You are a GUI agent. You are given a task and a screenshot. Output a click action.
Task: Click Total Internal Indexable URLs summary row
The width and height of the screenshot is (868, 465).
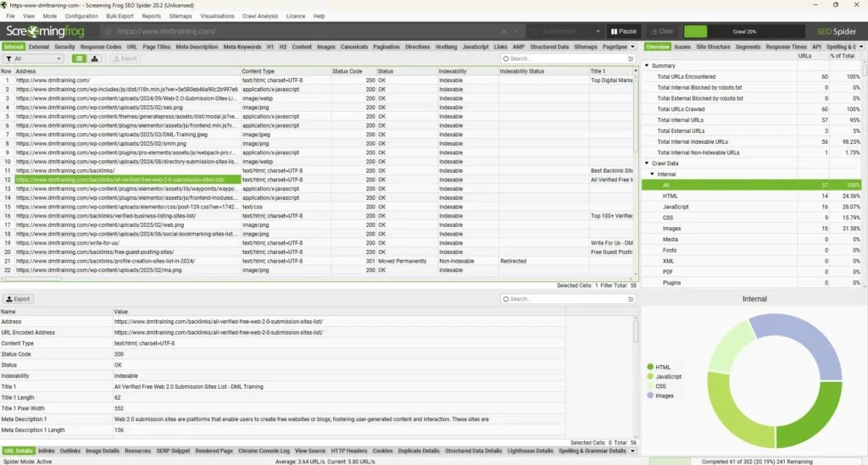tap(752, 141)
